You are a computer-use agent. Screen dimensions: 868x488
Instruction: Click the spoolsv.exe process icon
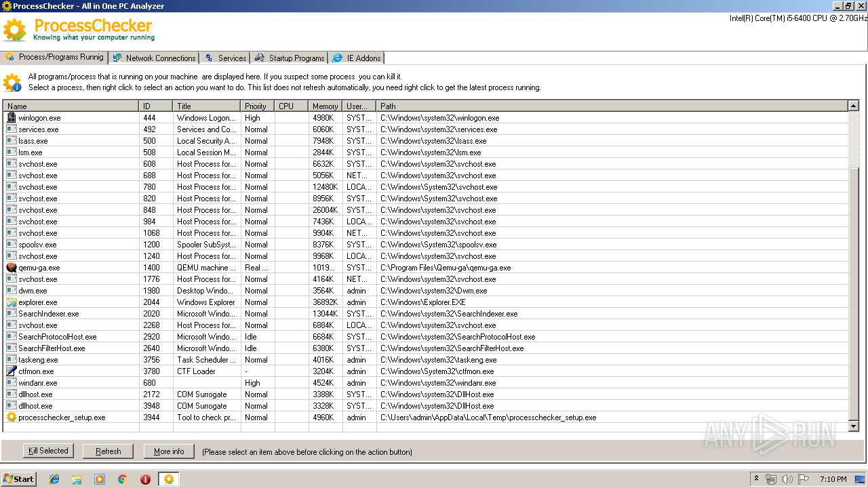point(11,245)
